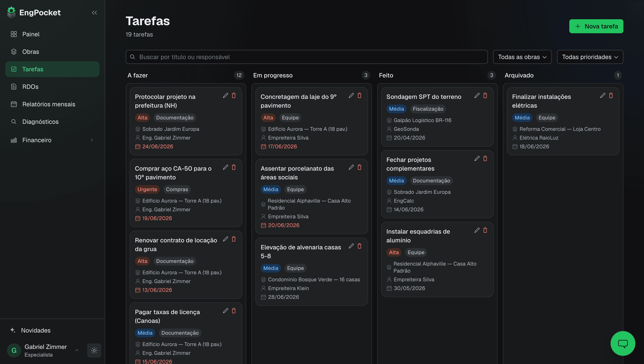Click the Urgente priority tag
Screen dimensions: 644x364
[x=147, y=189]
